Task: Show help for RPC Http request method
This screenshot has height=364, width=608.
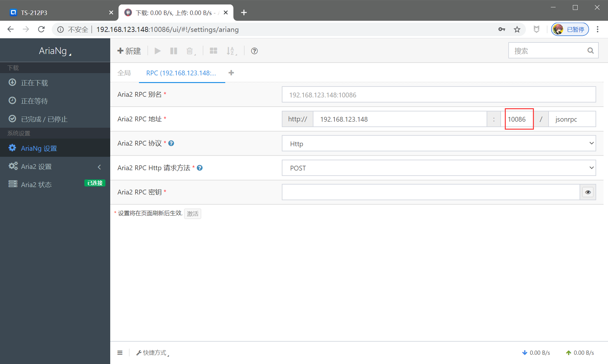Action: (200, 168)
